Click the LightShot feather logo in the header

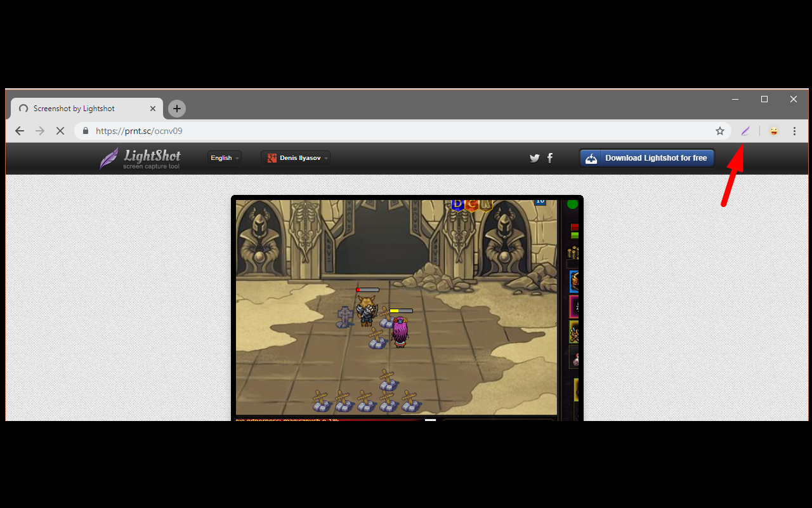pyautogui.click(x=108, y=158)
